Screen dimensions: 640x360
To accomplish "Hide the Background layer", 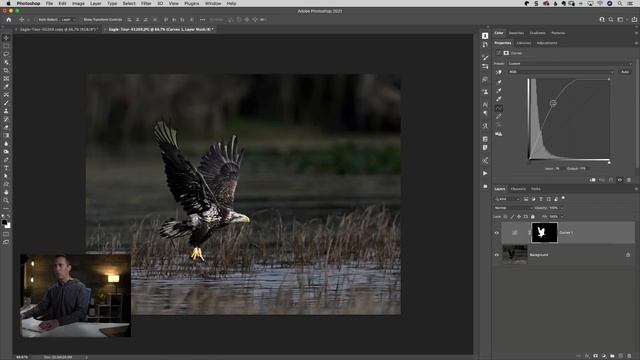I will click(497, 255).
